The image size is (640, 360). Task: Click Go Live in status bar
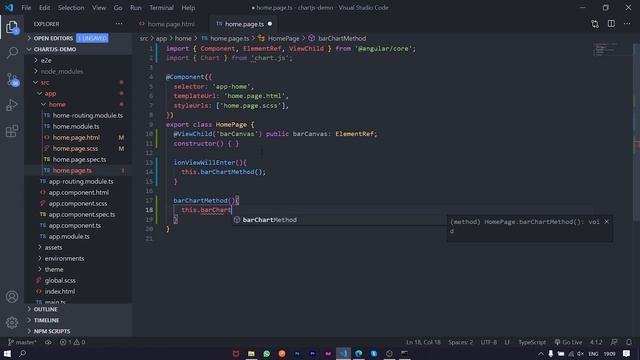568,342
